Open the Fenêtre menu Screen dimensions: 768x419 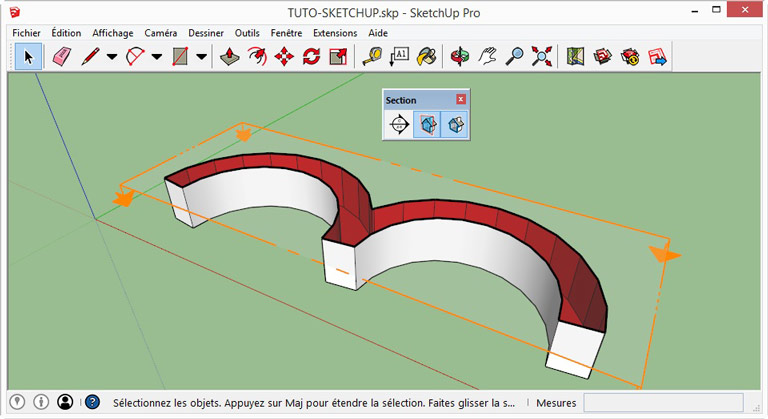[286, 33]
